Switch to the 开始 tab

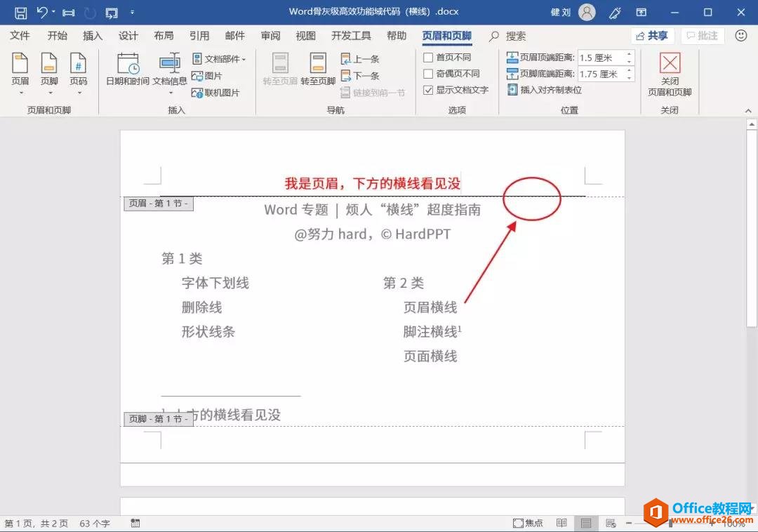coord(57,36)
